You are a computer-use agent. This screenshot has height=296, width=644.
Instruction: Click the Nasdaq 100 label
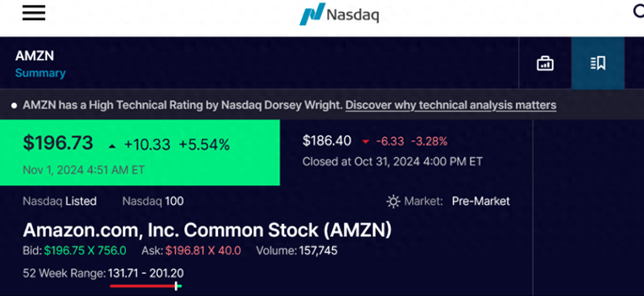(x=153, y=201)
